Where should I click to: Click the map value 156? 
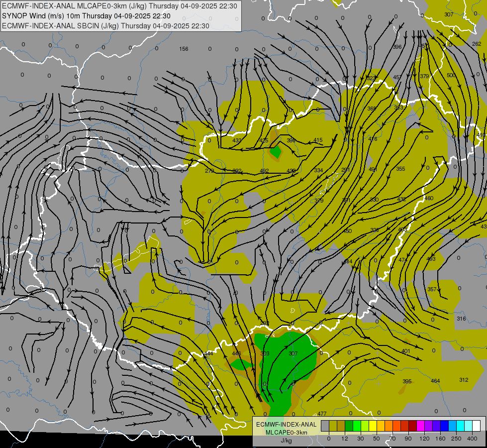(x=184, y=49)
